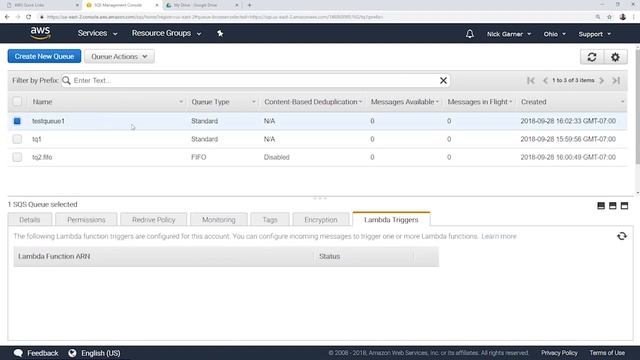Open queue list settings gear
Screen dimensions: 640x360
tap(615, 57)
